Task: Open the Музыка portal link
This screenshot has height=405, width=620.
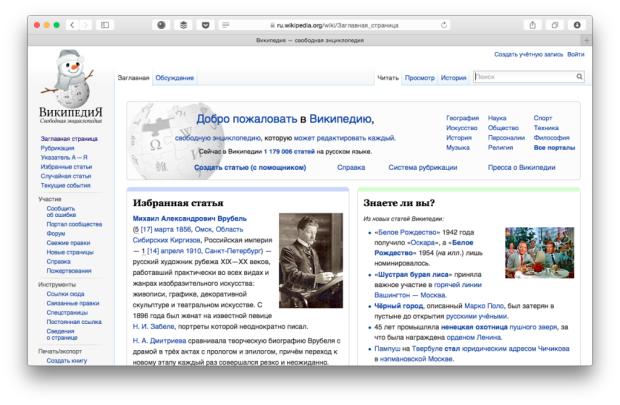Action: (458, 148)
